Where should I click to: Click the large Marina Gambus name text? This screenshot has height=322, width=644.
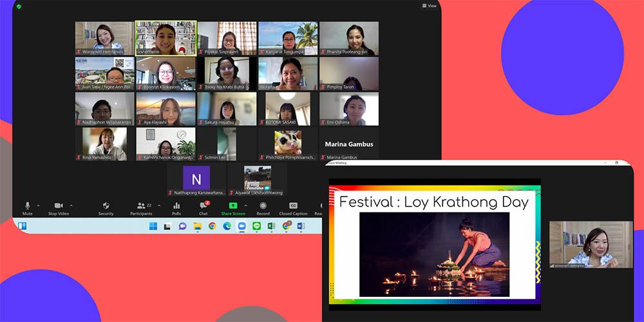[348, 144]
